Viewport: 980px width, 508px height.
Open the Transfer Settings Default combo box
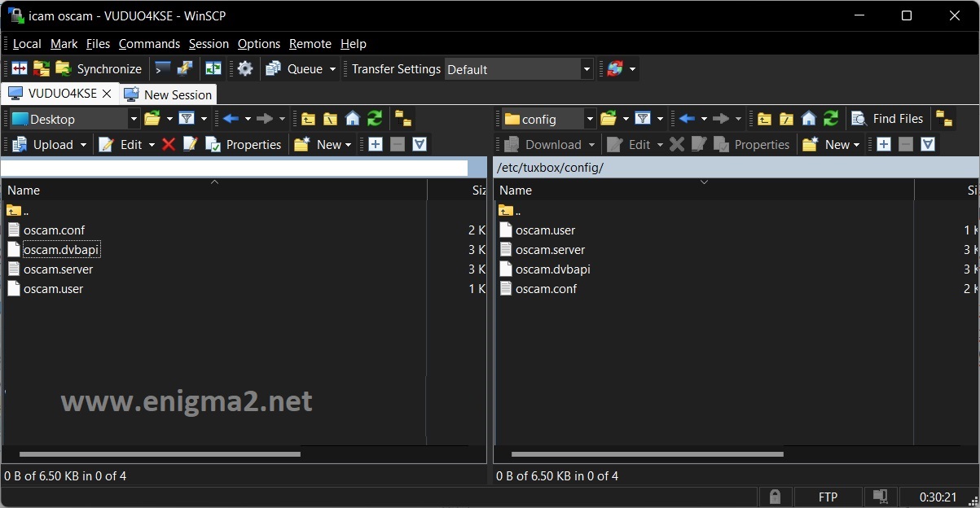click(518, 69)
